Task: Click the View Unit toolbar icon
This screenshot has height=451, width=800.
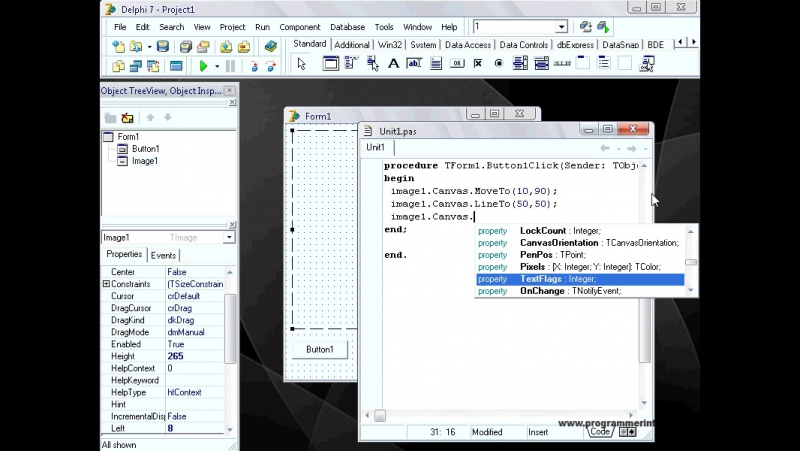Action: pyautogui.click(x=118, y=66)
